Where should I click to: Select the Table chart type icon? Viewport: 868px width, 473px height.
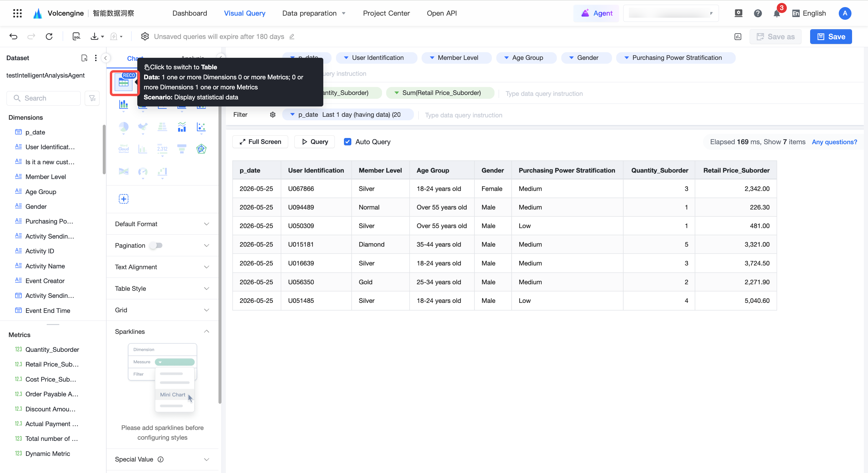point(124,83)
